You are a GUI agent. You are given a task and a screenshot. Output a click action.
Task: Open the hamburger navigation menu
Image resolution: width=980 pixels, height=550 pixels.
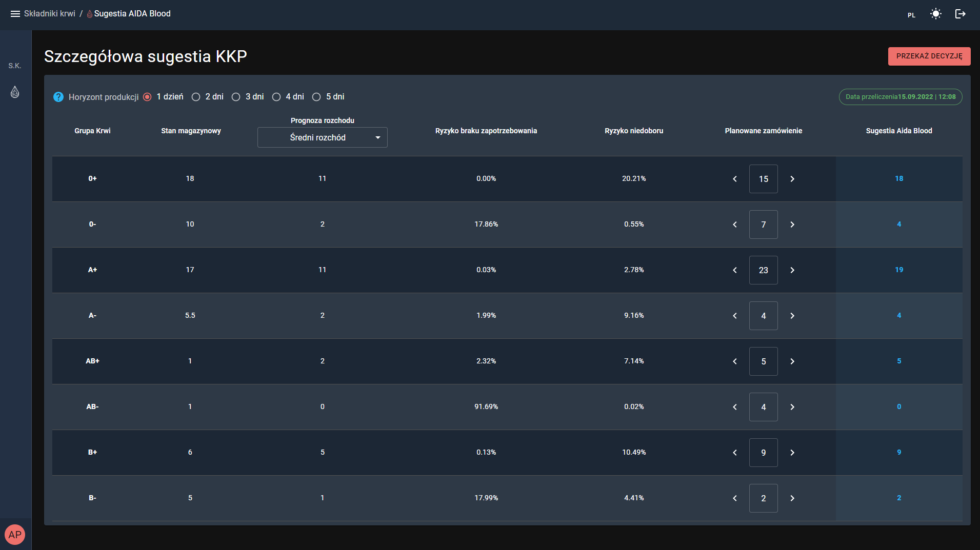pyautogui.click(x=15, y=14)
